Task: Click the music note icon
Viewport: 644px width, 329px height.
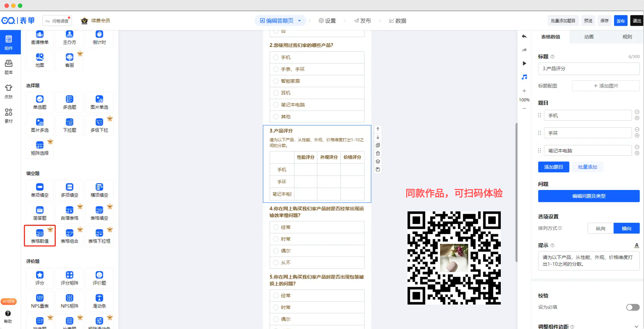Action: click(524, 77)
